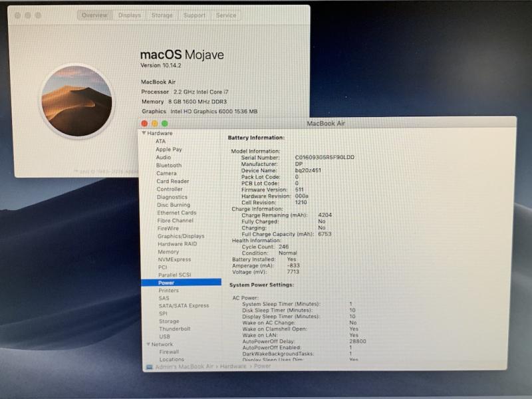532x399 pixels.
Task: Click the battery serial number C01609305R5F90LDD
Action: click(x=325, y=158)
